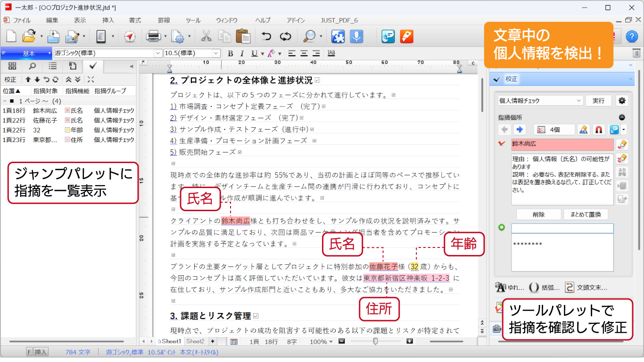
Task: Click the magnifier search icon in the toolbar
Action: [x=309, y=36]
